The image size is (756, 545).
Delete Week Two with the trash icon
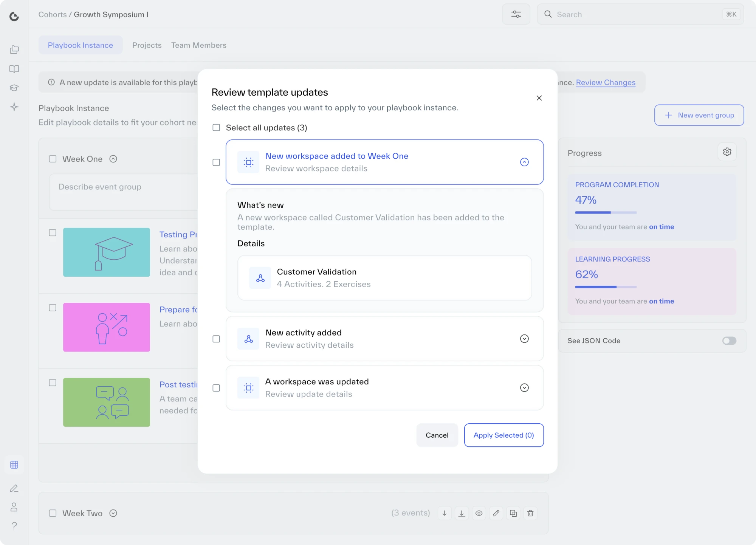530,513
